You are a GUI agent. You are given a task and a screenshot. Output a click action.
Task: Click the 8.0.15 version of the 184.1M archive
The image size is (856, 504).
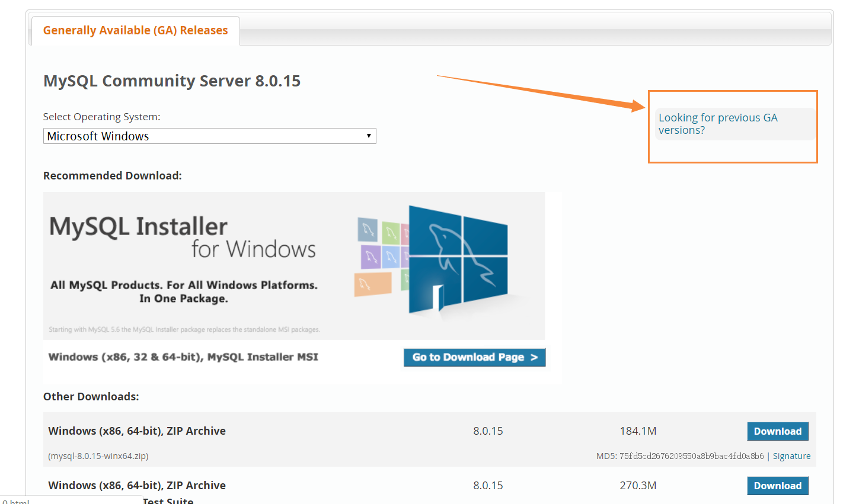[488, 431]
